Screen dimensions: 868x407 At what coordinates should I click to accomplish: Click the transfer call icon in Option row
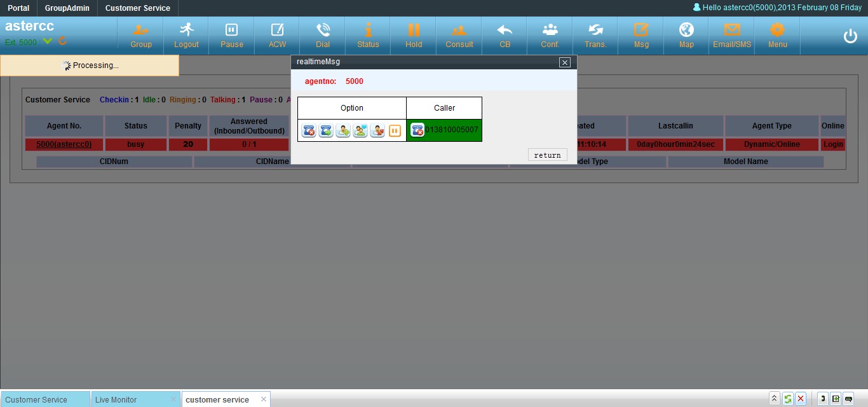(x=326, y=131)
